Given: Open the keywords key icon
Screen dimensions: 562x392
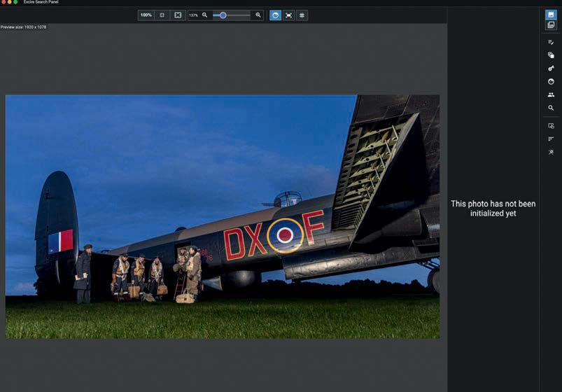Looking at the screenshot, I should pos(551,69).
